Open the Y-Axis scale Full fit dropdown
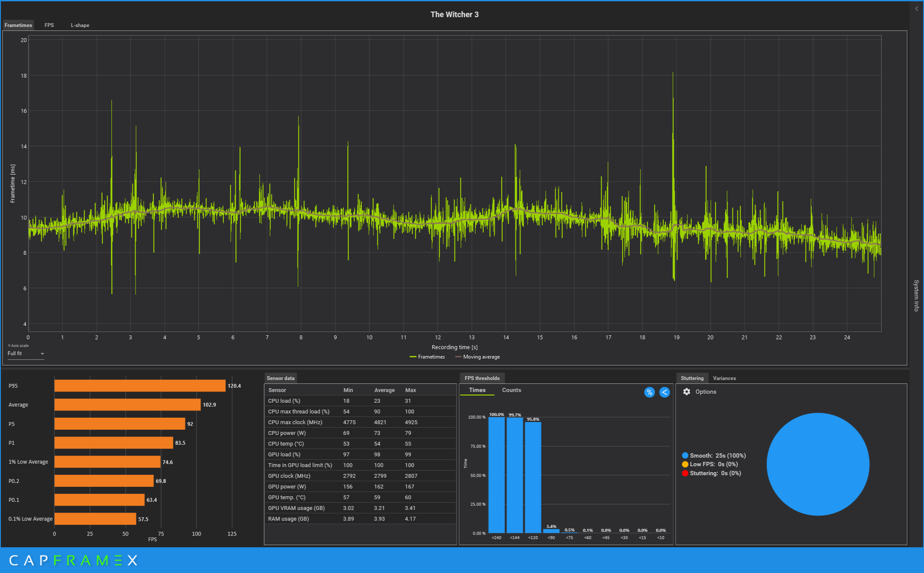The width and height of the screenshot is (924, 573). coord(26,353)
